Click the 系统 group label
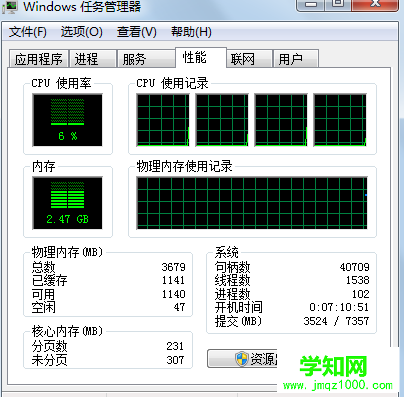The height and width of the screenshot is (397, 404). coord(227,252)
